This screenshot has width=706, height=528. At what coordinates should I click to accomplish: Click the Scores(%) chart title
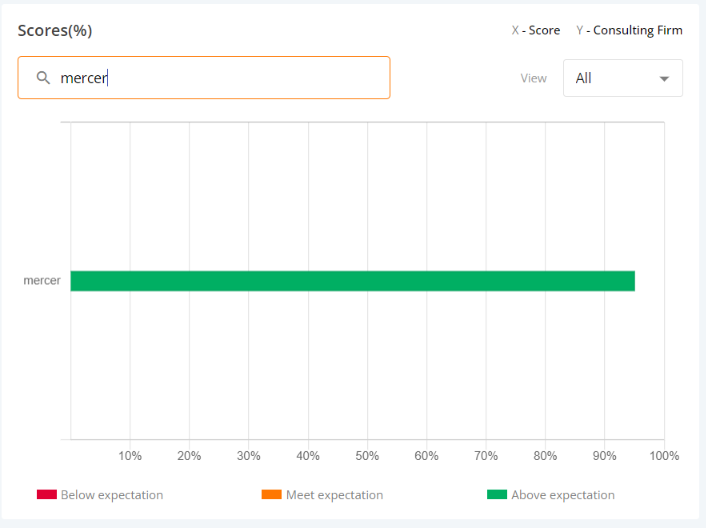(55, 30)
